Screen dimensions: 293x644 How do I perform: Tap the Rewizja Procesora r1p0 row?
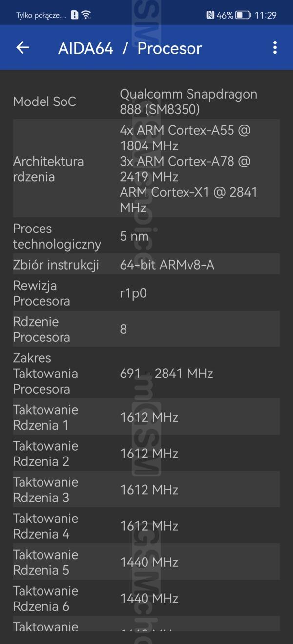[146, 293]
